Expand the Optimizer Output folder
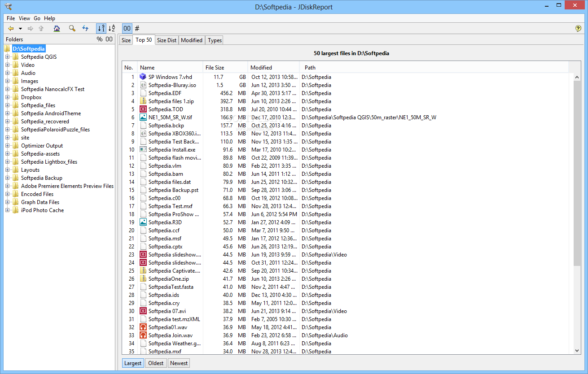Screen dimensions: 588x374 7,146
